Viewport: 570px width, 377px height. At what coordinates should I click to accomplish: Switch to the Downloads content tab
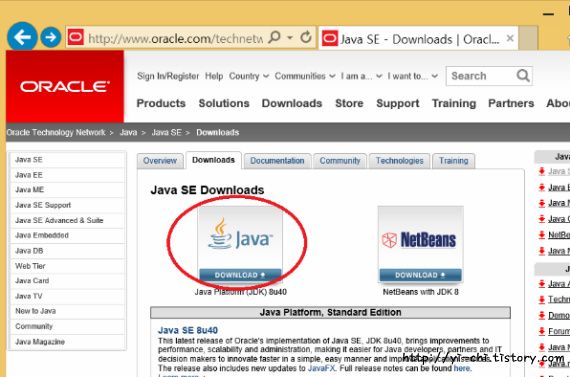coord(213,160)
